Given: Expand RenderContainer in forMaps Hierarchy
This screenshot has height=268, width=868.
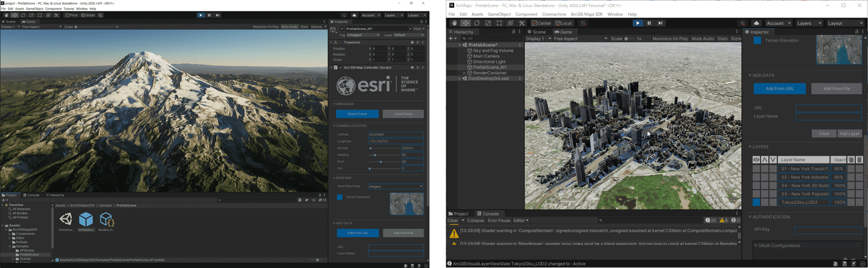Looking at the screenshot, I should tap(465, 73).
